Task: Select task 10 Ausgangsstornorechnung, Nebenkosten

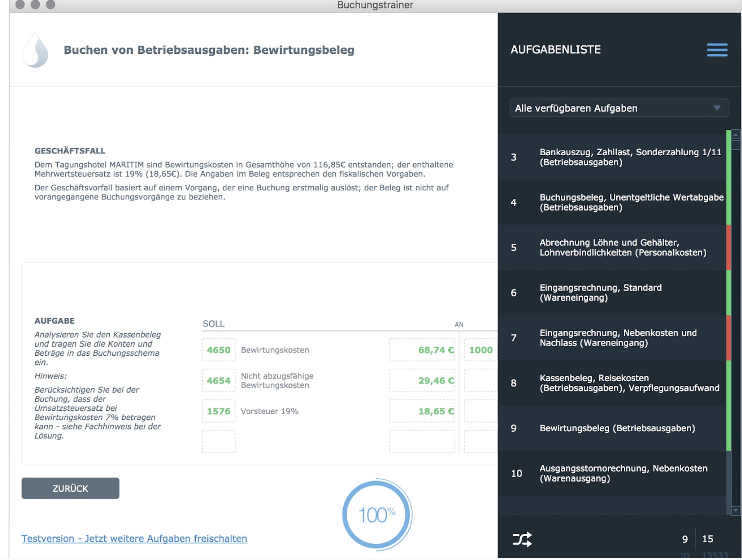Action: tap(612, 473)
